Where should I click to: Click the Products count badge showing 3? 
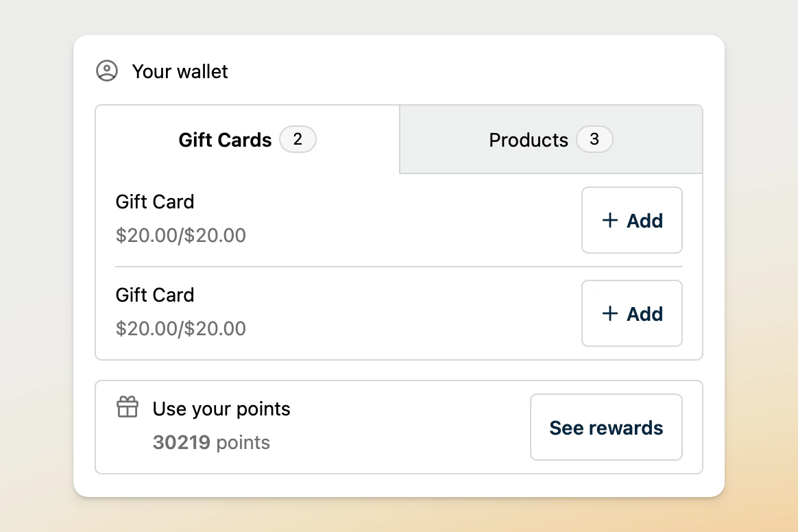[x=594, y=140]
